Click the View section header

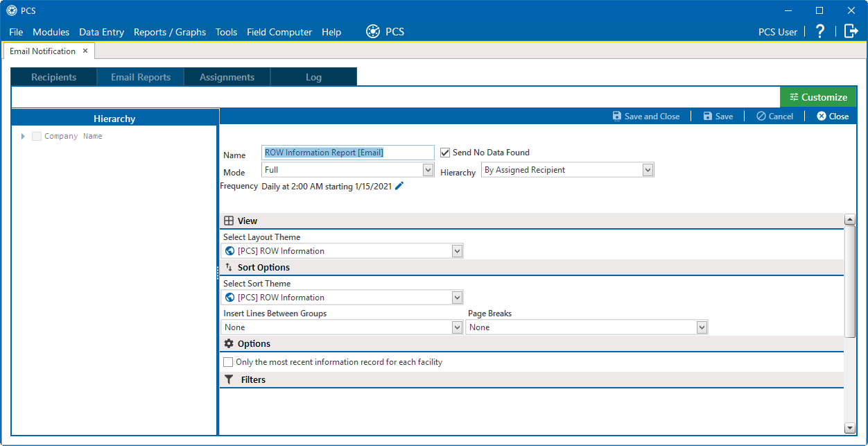pos(532,221)
